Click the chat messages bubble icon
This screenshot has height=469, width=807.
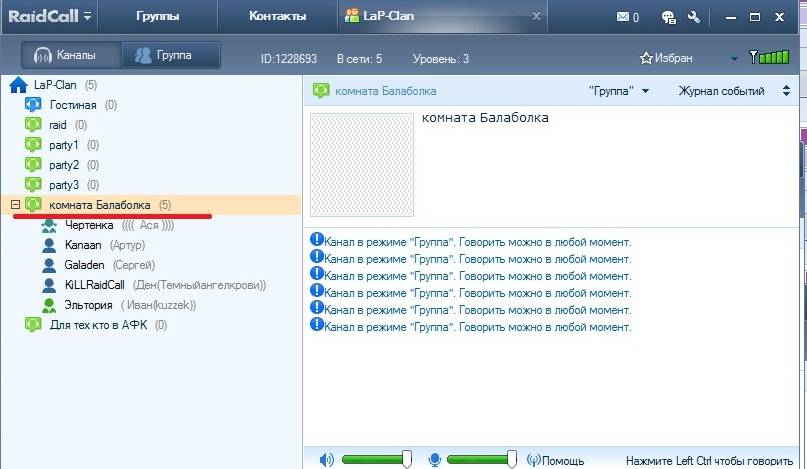(668, 17)
